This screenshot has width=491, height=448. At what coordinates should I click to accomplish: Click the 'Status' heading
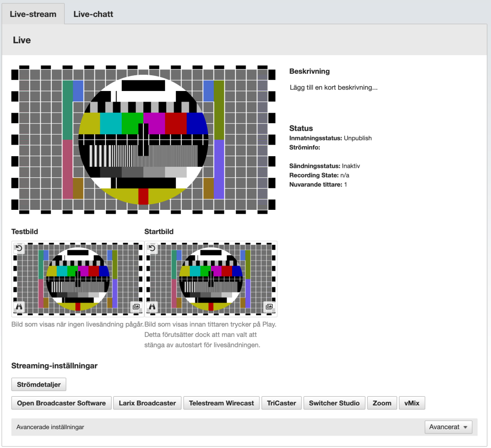[301, 128]
